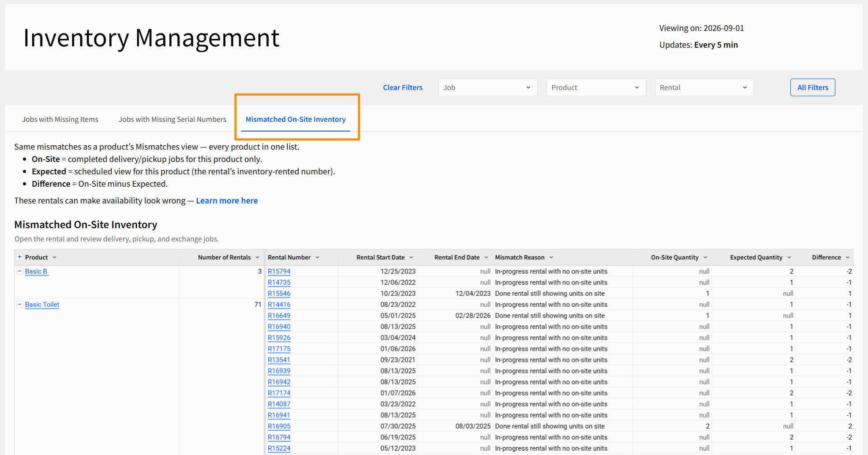Open the Learn more here link
The width and height of the screenshot is (868, 455).
coord(227,200)
